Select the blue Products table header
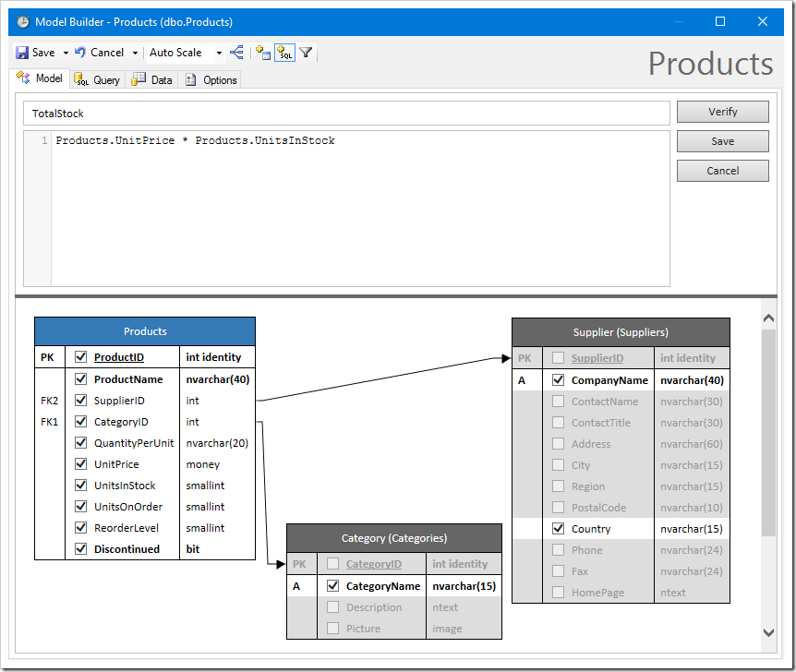This screenshot has height=672, width=796. [x=145, y=331]
